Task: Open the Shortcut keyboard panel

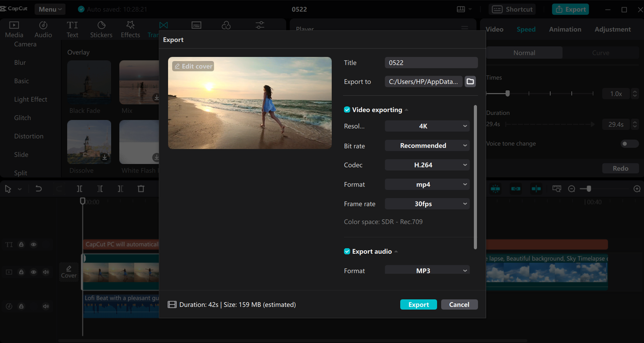Action: (x=512, y=10)
